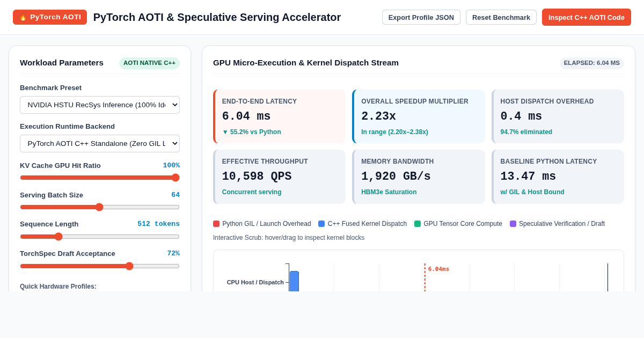The width and height of the screenshot is (644, 338).
Task: Click the 13.47 ms baseline value
Action: (x=528, y=177)
